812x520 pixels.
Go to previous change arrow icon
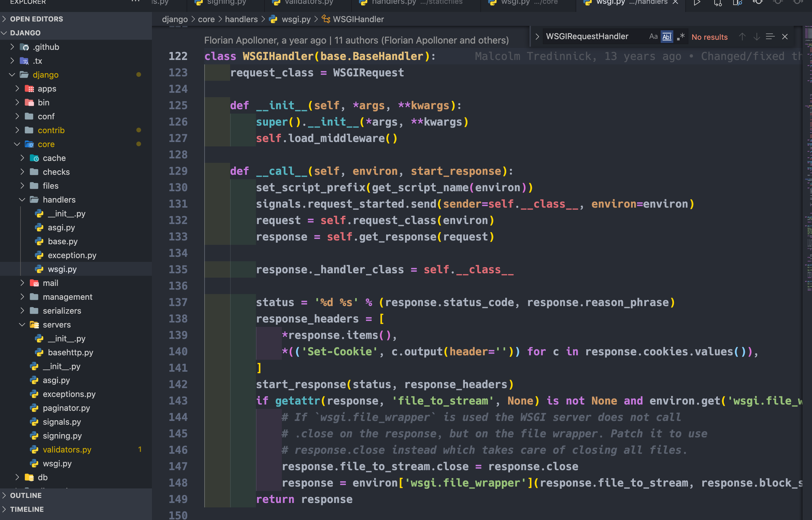758,2
